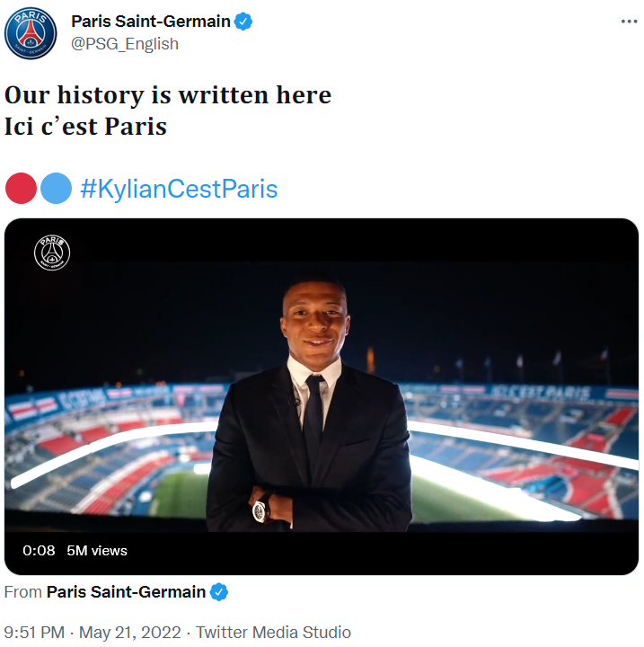Click the wristwatch shown in the video
The height and width of the screenshot is (647, 644).
pos(260,510)
